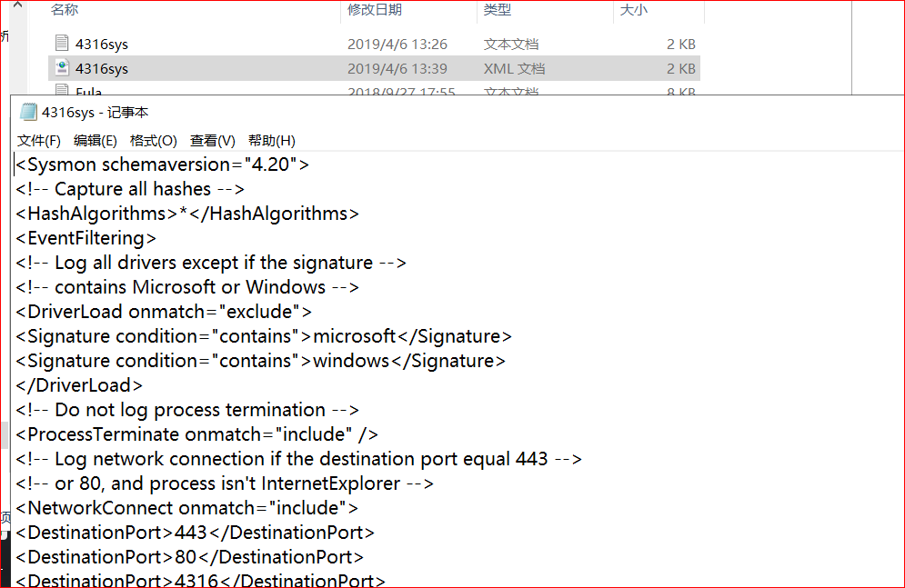
Task: Sort files by the 名称 column header
Action: pyautogui.click(x=65, y=10)
